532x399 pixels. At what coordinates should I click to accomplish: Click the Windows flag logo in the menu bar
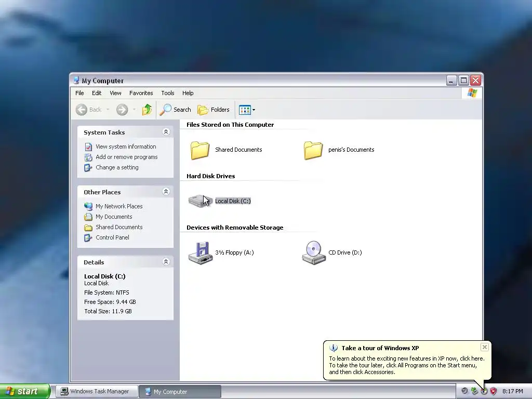pos(472,93)
